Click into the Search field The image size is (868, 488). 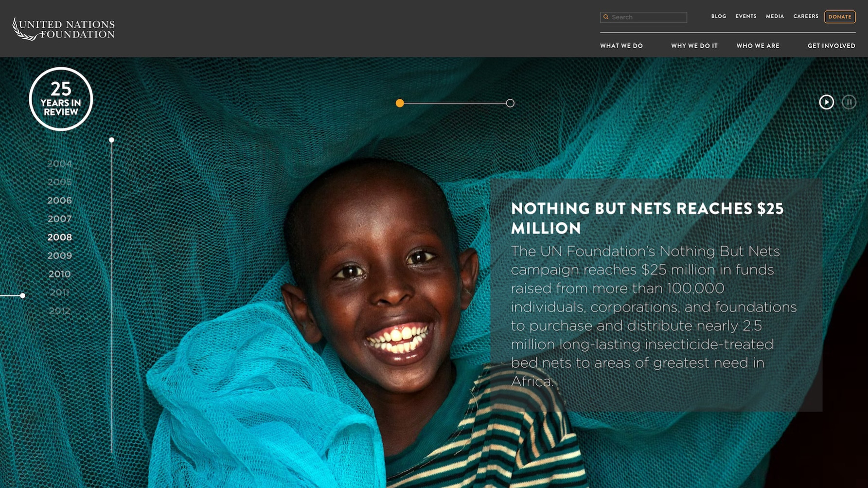click(643, 17)
